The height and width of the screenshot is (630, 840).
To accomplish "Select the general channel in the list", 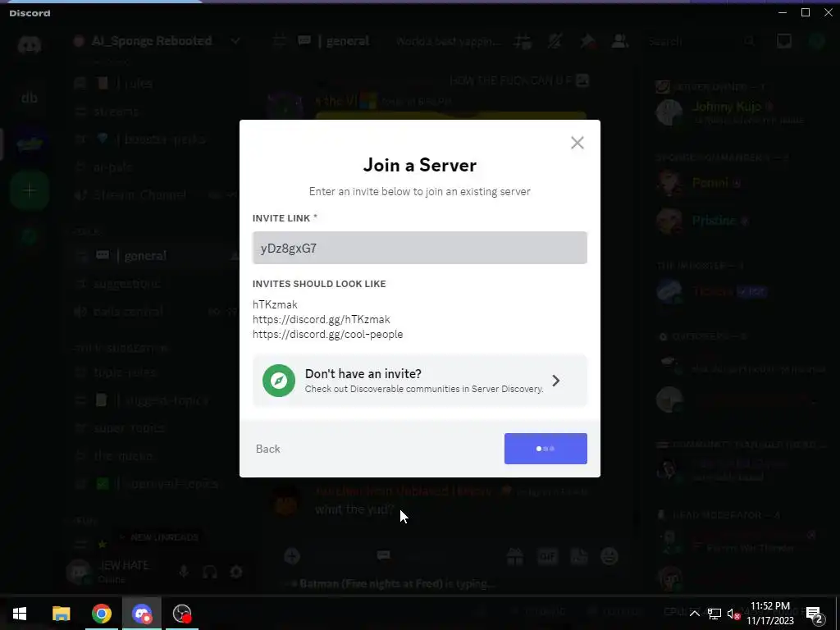I will tap(155, 256).
